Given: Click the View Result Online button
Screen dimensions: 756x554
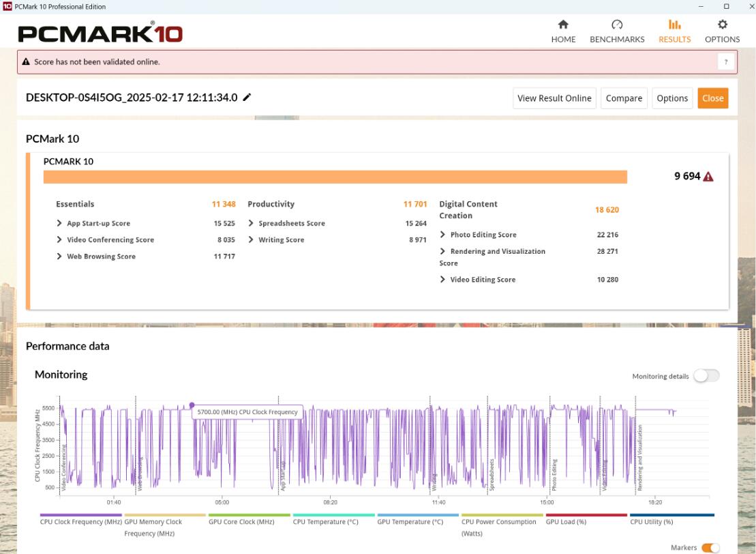Looking at the screenshot, I should tap(554, 98).
